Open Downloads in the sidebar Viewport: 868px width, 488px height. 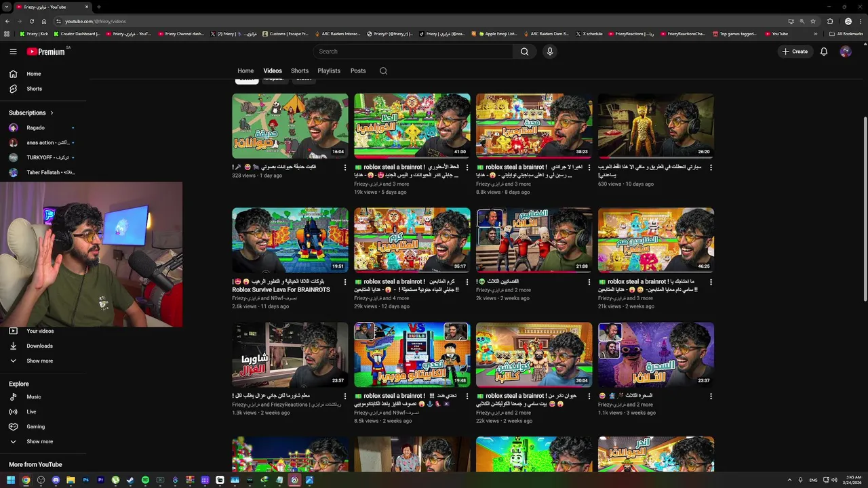pos(39,346)
